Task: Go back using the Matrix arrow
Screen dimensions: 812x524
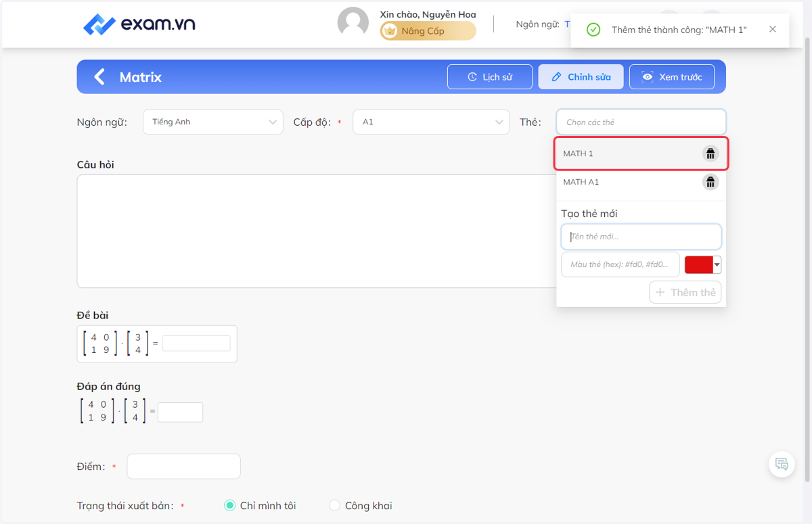Action: (x=100, y=76)
